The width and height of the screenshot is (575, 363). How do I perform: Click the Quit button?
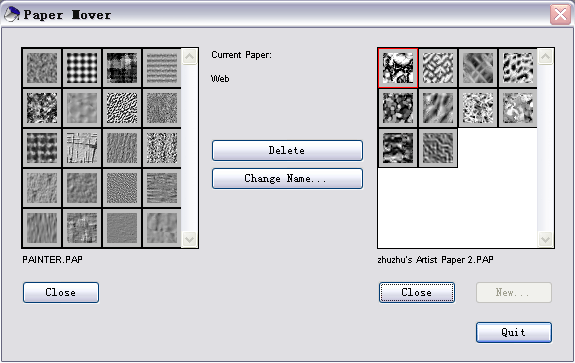[514, 333]
